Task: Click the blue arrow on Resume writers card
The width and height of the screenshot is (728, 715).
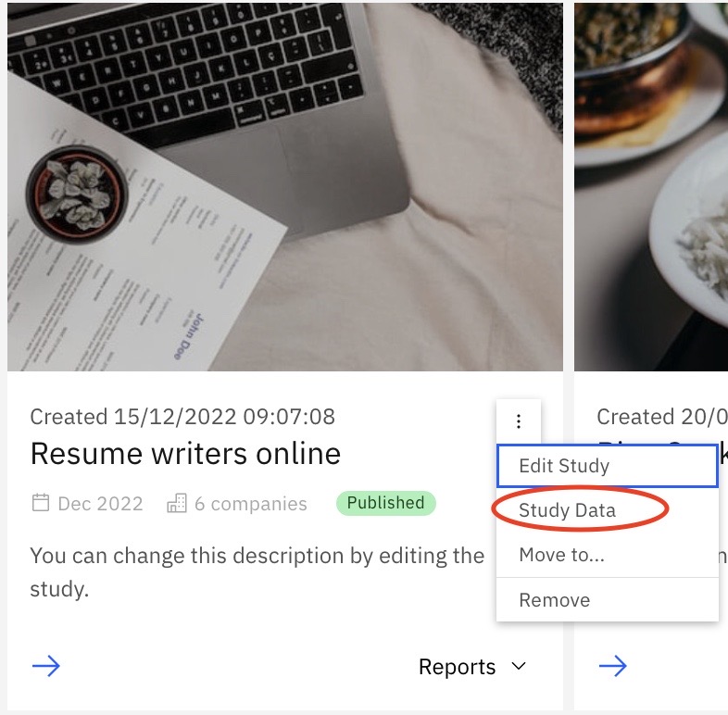Action: pyautogui.click(x=46, y=666)
